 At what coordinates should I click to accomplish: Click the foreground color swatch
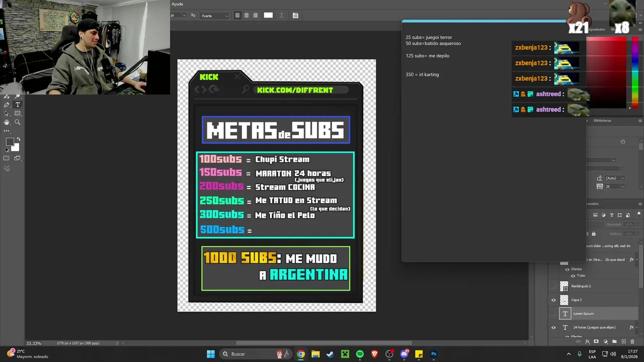pos(9,142)
